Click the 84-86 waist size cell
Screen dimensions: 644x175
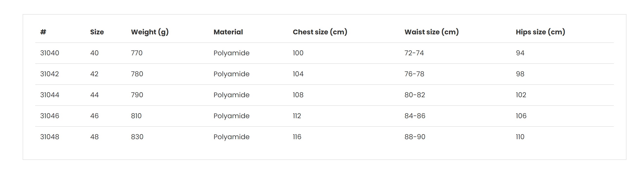[415, 116]
